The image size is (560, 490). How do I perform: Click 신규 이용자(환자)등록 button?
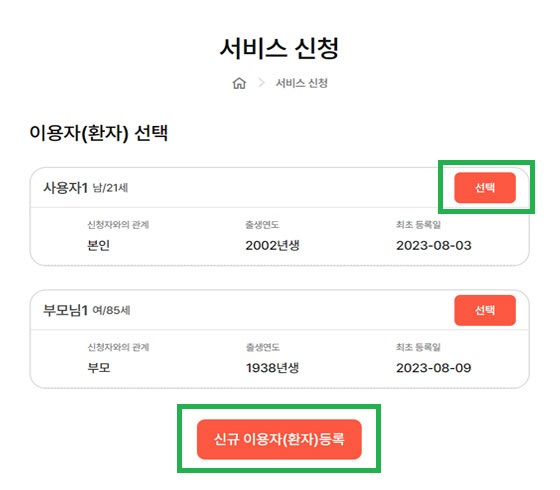279,439
